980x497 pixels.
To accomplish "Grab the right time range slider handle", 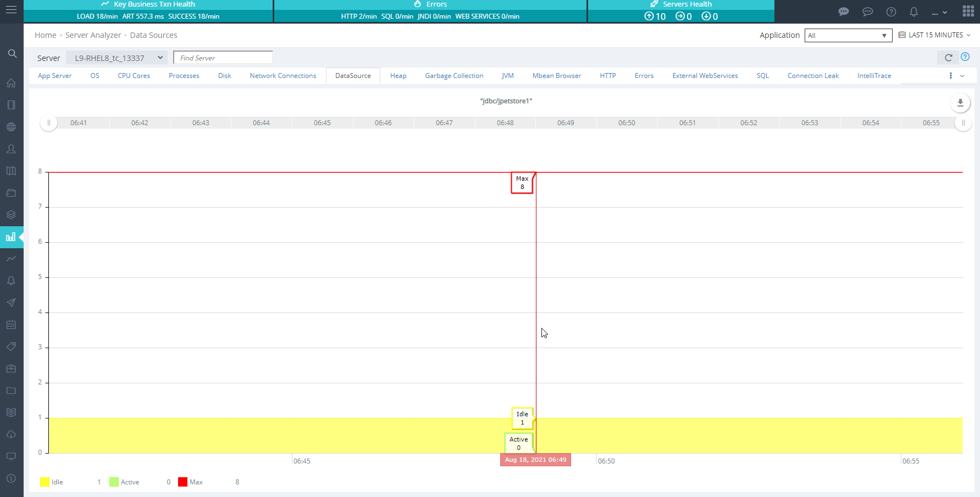I will click(x=963, y=123).
